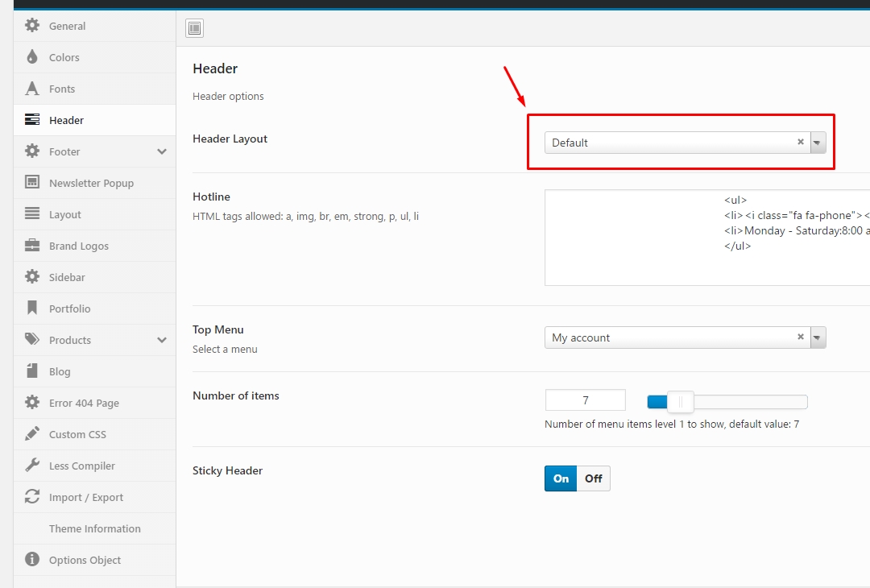Select the Custom CSS paintbrush icon
The image size is (870, 588).
pos(31,434)
